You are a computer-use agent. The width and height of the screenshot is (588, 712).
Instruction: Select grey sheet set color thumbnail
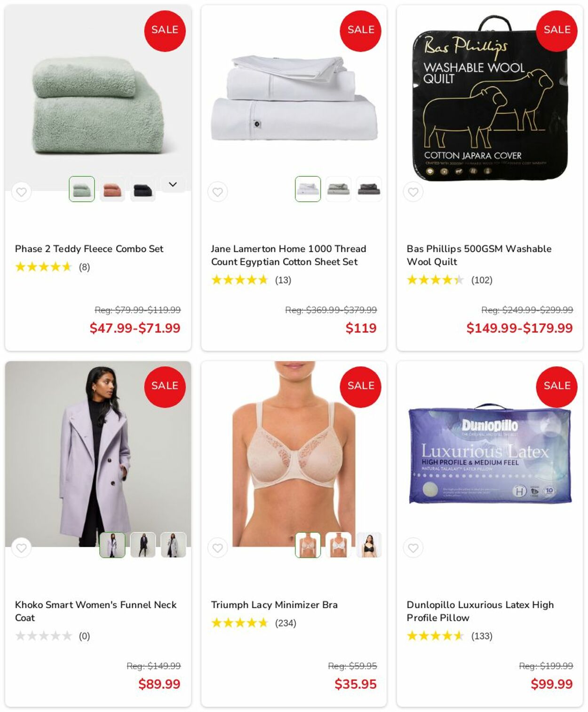click(338, 189)
